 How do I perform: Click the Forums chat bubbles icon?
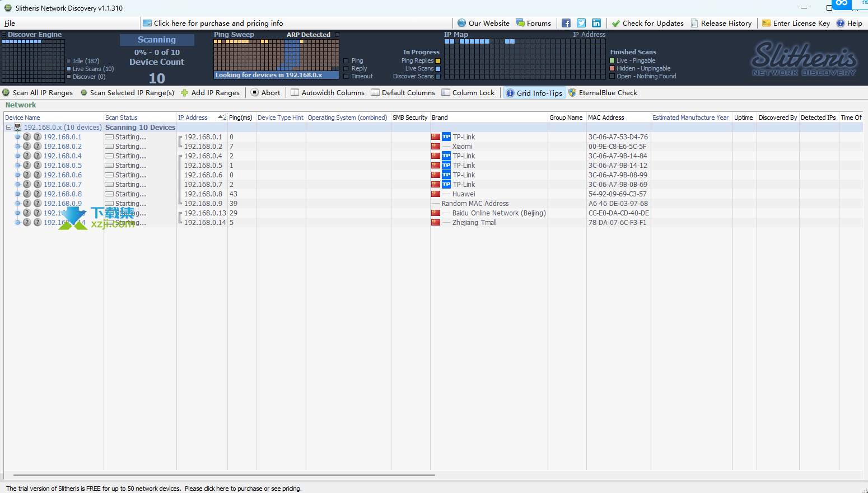click(520, 23)
